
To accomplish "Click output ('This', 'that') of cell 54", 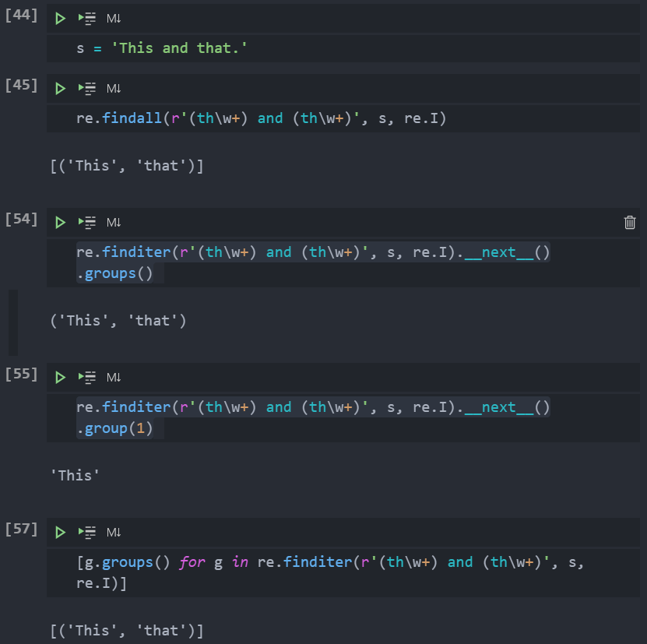I will [118, 321].
